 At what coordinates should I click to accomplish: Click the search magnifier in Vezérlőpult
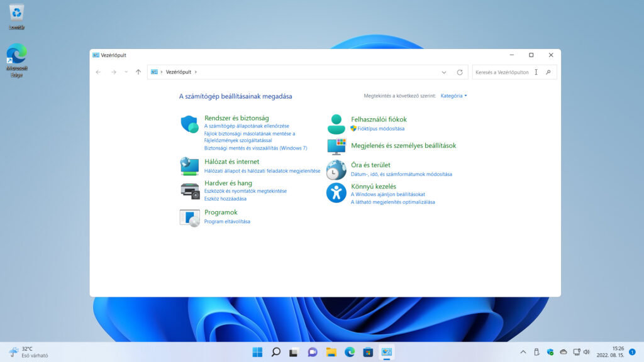[x=548, y=72]
